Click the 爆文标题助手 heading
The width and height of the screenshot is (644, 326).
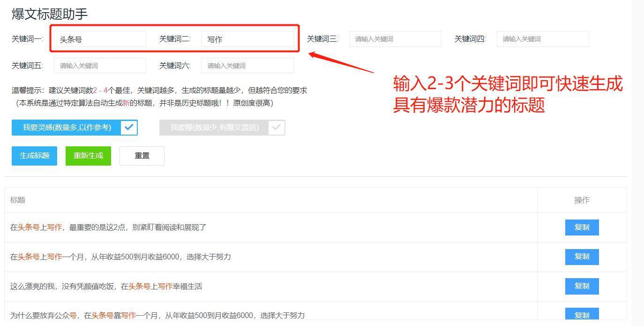50,14
